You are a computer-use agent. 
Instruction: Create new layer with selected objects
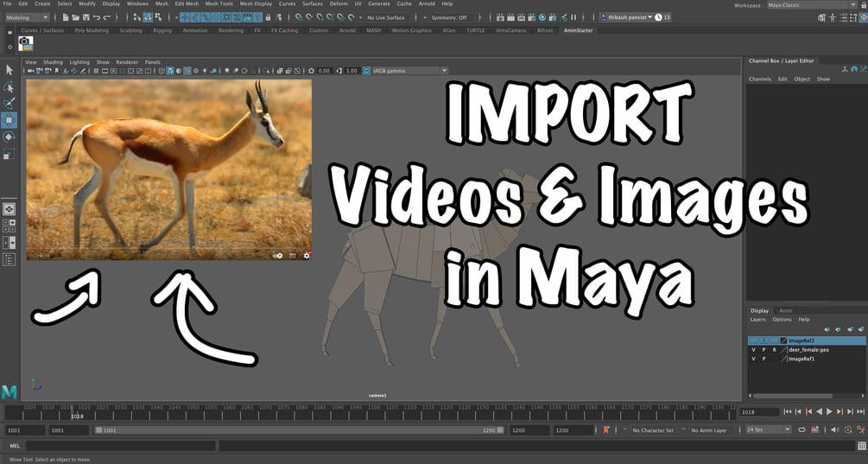click(x=861, y=329)
